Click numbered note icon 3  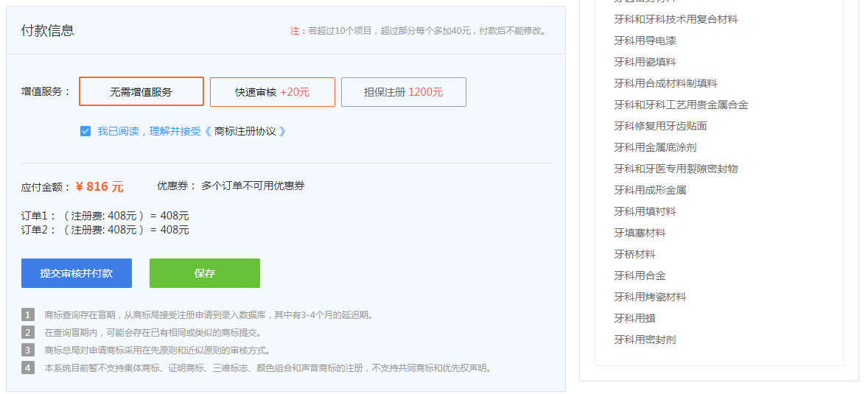point(28,351)
